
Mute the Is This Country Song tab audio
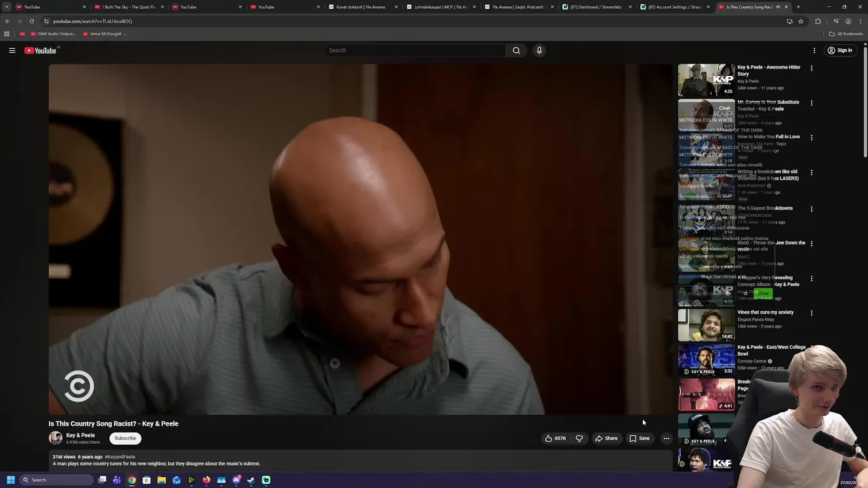[x=778, y=7]
